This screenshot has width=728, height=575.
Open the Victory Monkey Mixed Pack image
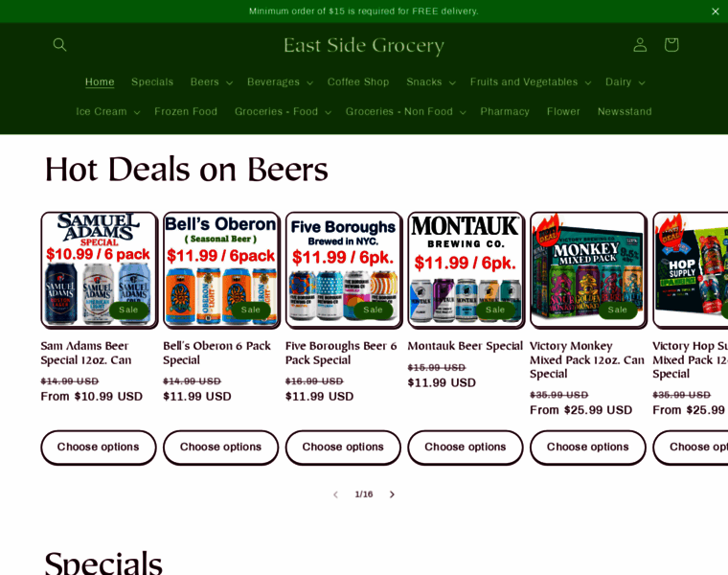point(588,269)
